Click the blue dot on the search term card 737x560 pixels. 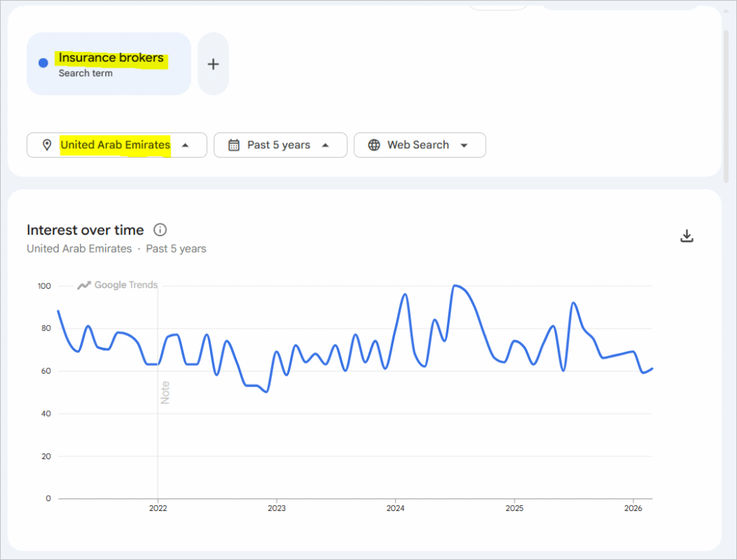(x=42, y=63)
